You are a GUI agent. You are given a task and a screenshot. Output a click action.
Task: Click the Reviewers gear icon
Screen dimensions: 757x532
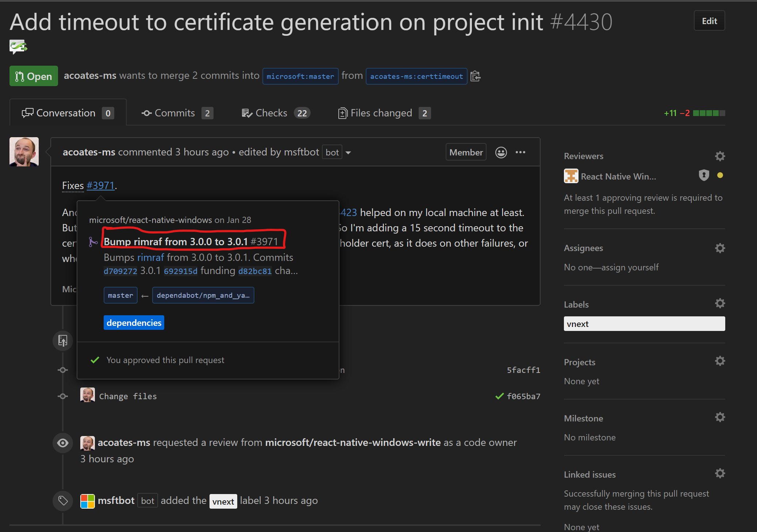coord(720,156)
